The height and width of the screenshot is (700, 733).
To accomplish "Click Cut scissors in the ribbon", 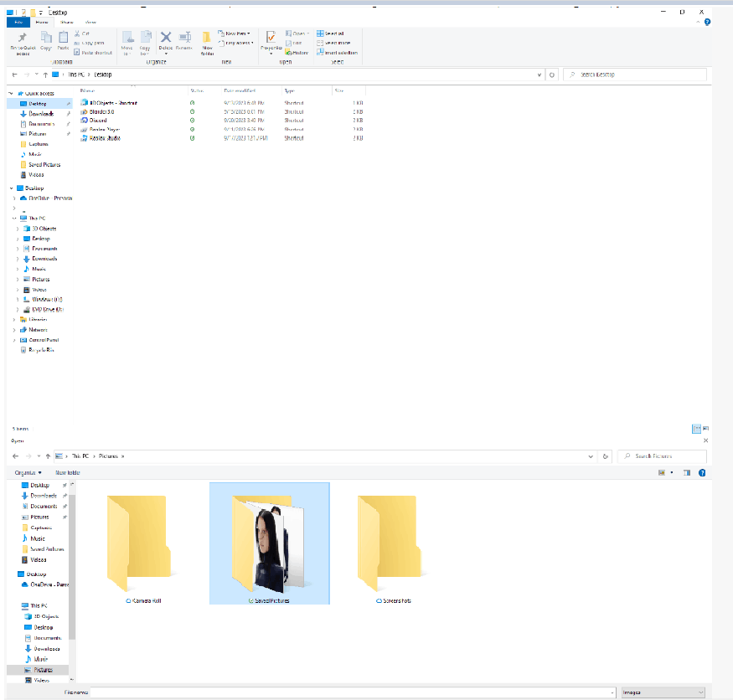I will 82,33.
